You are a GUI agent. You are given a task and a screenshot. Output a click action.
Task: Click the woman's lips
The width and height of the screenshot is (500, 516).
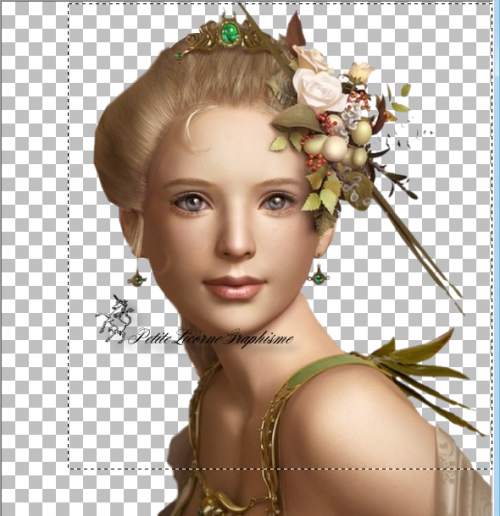click(235, 287)
